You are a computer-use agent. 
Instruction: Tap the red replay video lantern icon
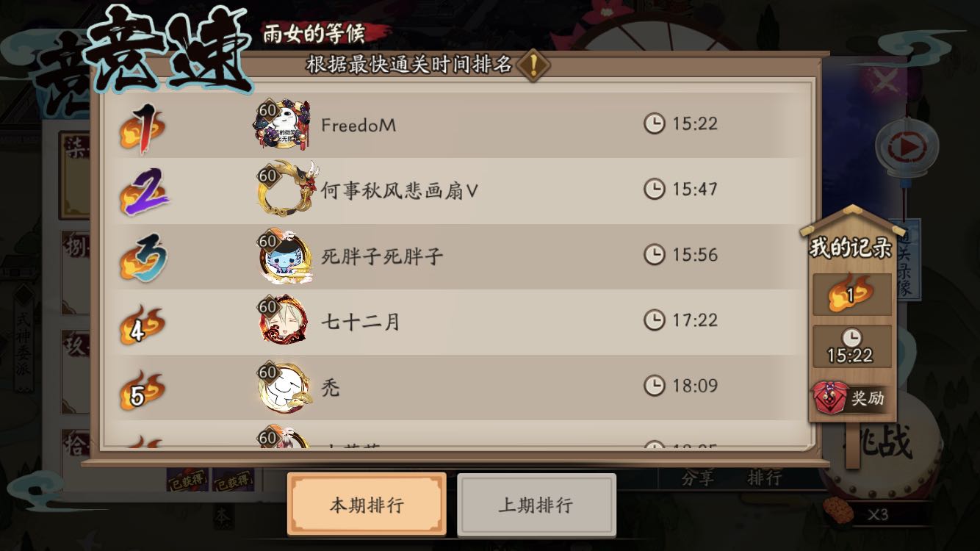pyautogui.click(x=907, y=148)
